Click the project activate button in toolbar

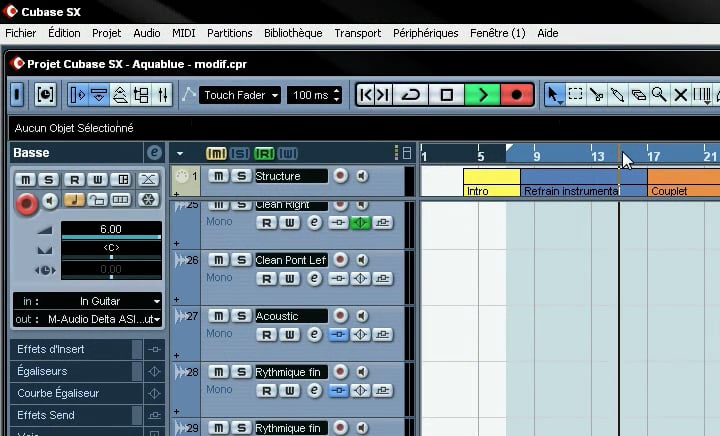point(17,95)
